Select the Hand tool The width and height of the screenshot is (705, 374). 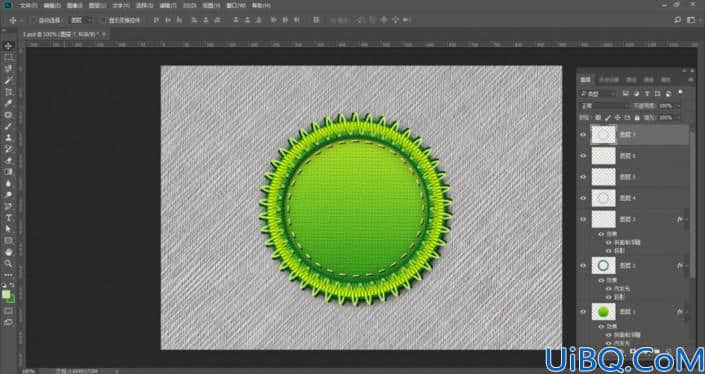9,252
